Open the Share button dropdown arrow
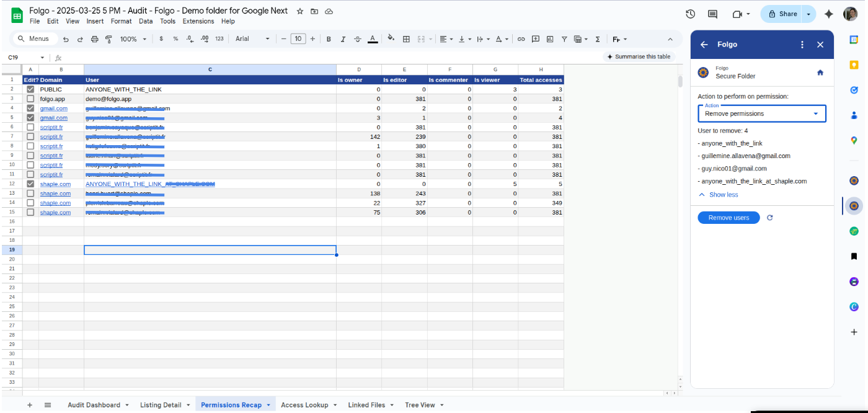The height and width of the screenshot is (413, 868). (x=808, y=14)
